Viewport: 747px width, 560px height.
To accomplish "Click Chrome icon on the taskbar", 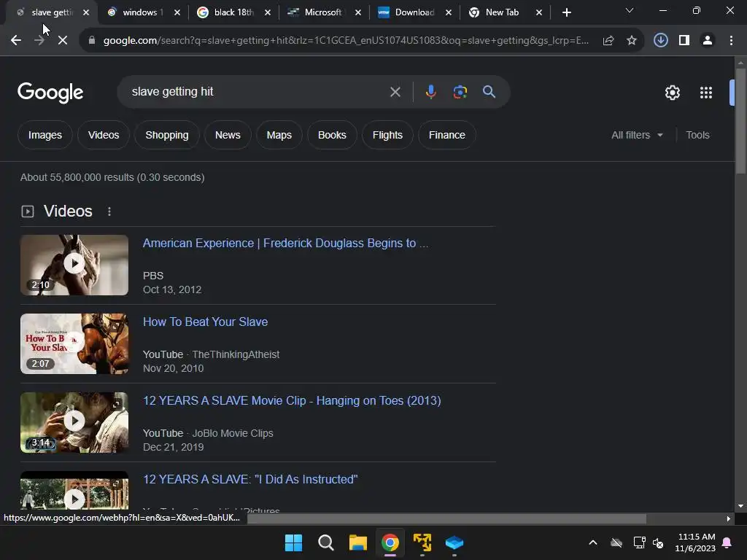I will [x=390, y=542].
